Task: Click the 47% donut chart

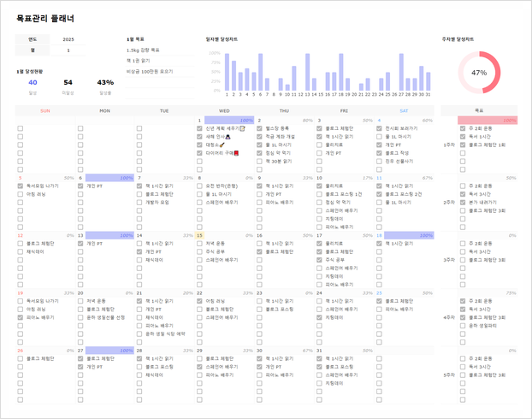Action: 479,73
